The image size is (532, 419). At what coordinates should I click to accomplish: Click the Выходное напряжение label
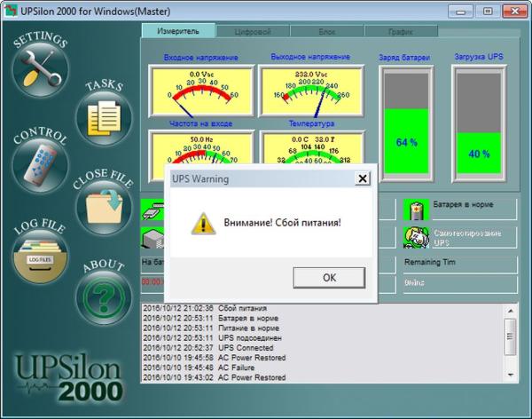pos(310,57)
